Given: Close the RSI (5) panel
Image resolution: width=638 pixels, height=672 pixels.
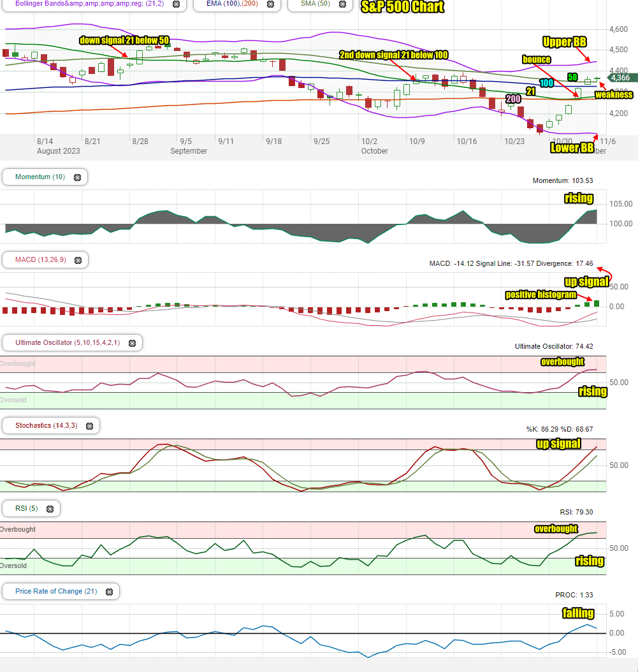Looking at the screenshot, I should pyautogui.click(x=50, y=509).
